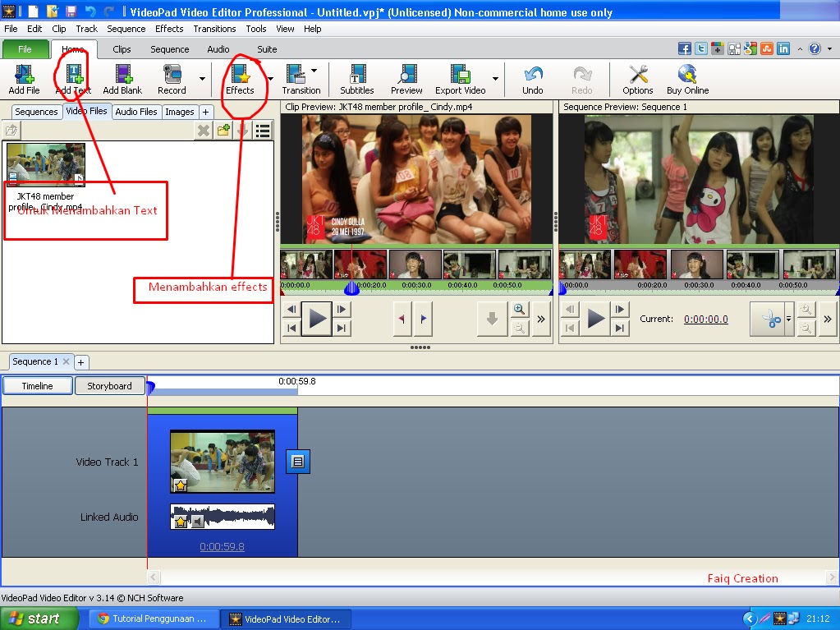840x630 pixels.
Task: Expand more sequence preview controls chevron
Action: pos(828,320)
